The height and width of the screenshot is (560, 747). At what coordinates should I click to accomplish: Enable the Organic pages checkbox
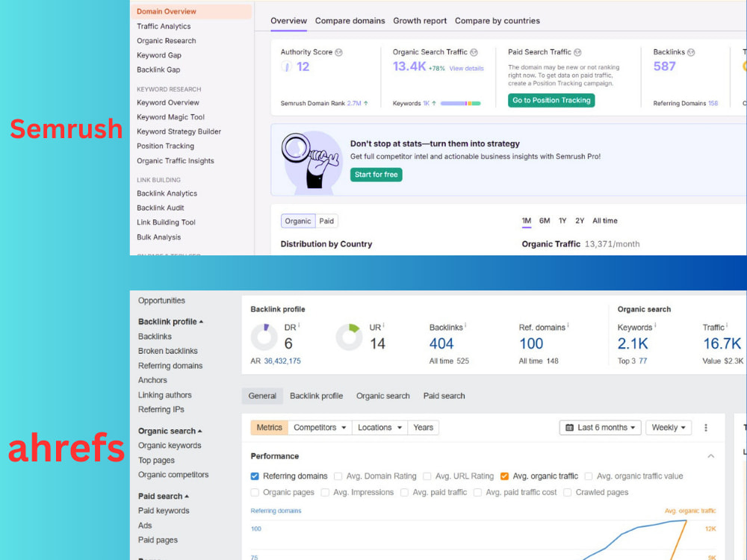click(x=255, y=492)
